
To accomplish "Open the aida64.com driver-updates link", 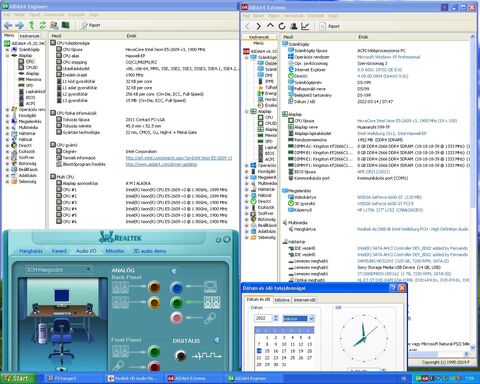I will (x=161, y=164).
